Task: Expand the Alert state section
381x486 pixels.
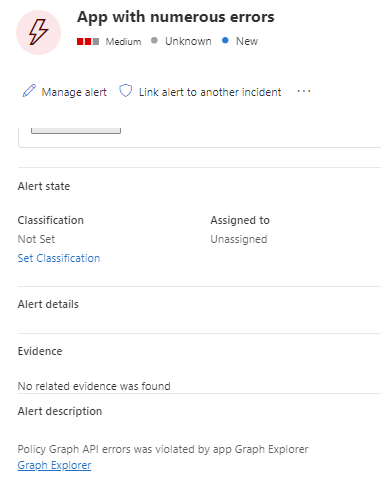Action: click(x=44, y=186)
